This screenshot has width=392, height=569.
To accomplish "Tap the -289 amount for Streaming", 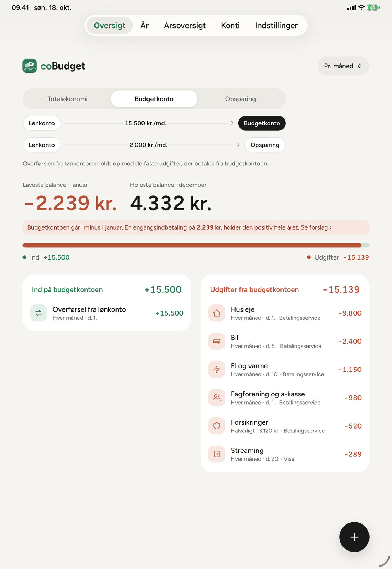I will [x=353, y=454].
